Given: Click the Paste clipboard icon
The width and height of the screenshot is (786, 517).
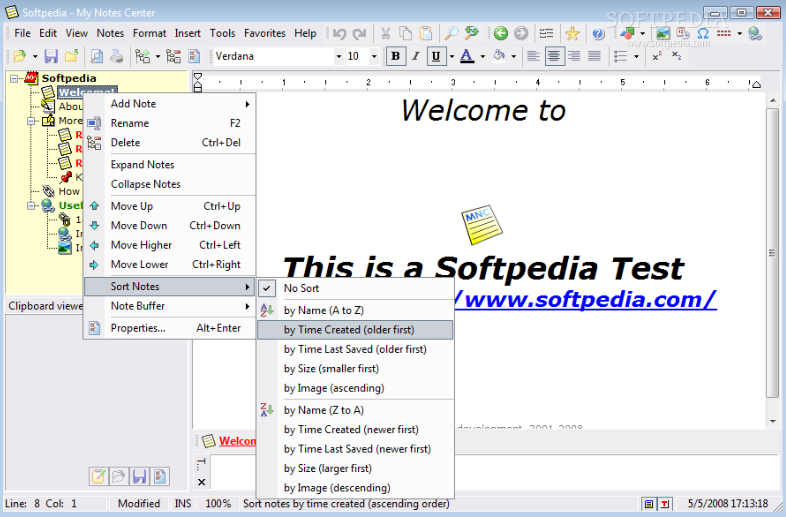Looking at the screenshot, I should click(x=426, y=34).
